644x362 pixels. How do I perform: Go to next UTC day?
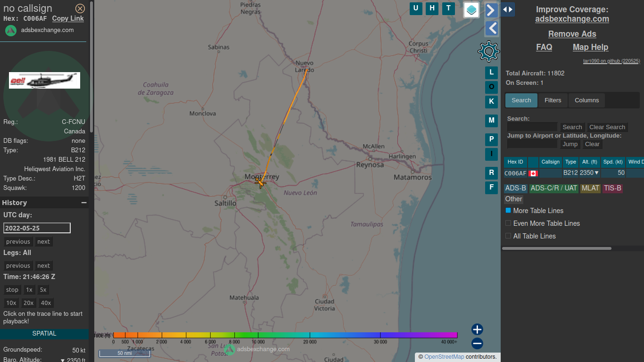43,242
